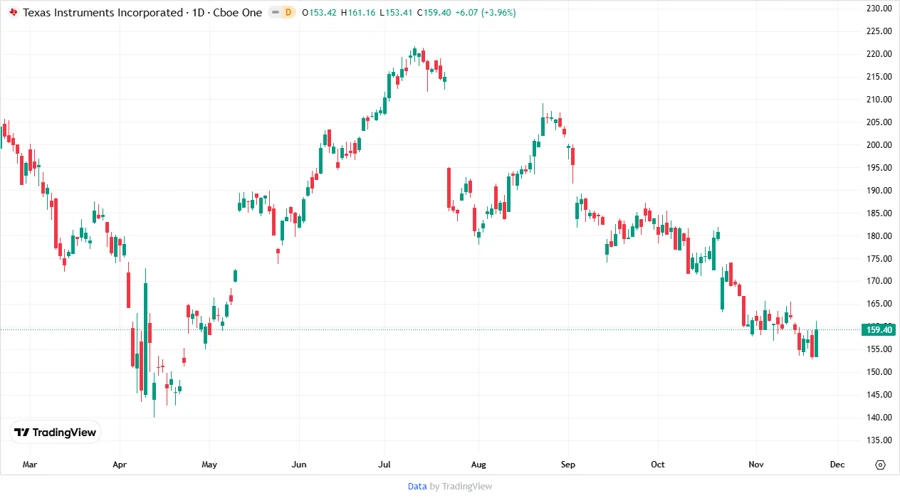Open the chart settings gear icon

coord(880,465)
